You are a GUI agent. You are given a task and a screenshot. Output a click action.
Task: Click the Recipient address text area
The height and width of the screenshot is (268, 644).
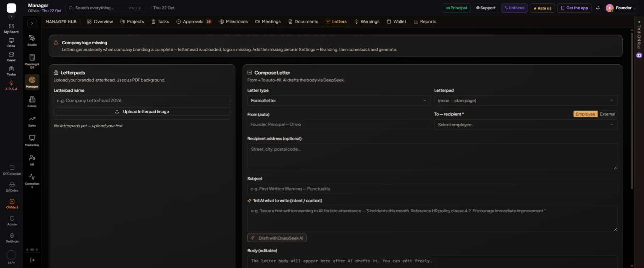pos(432,157)
